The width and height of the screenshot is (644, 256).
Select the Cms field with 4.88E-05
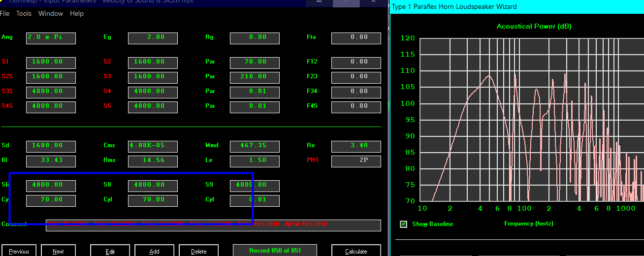click(153, 146)
